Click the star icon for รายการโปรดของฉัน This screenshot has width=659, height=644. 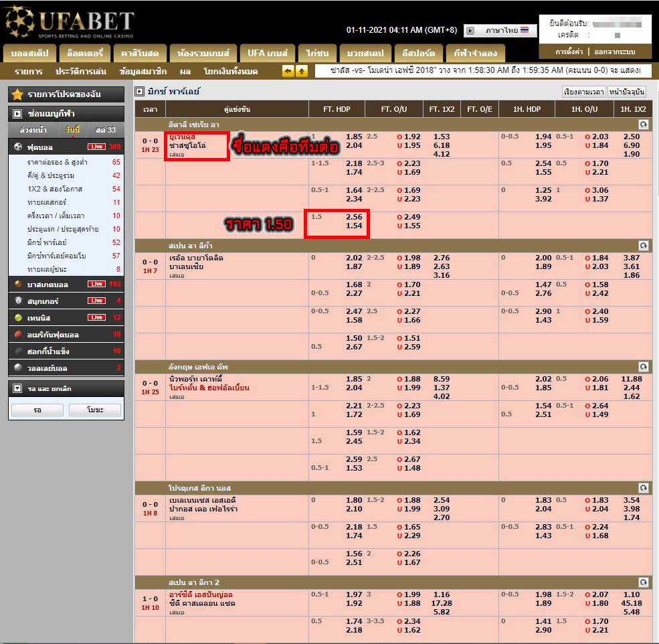coord(17,94)
